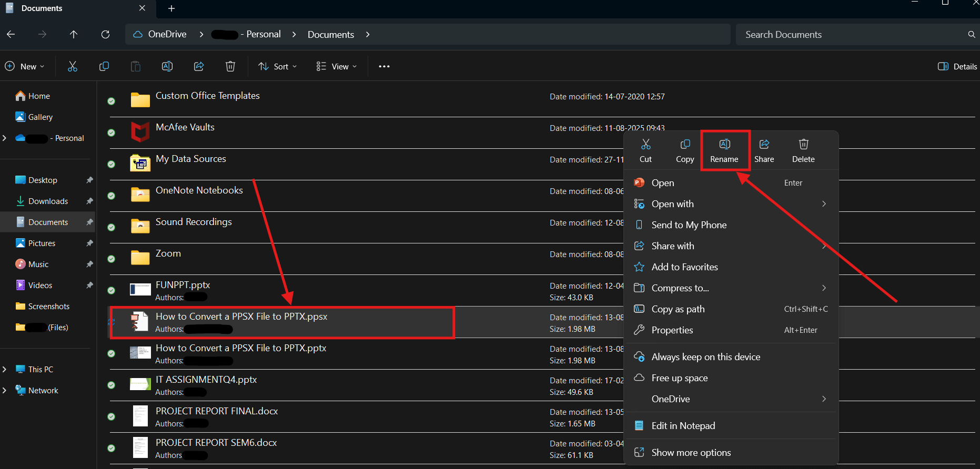Click the Delete trash icon in the toolbar

230,66
